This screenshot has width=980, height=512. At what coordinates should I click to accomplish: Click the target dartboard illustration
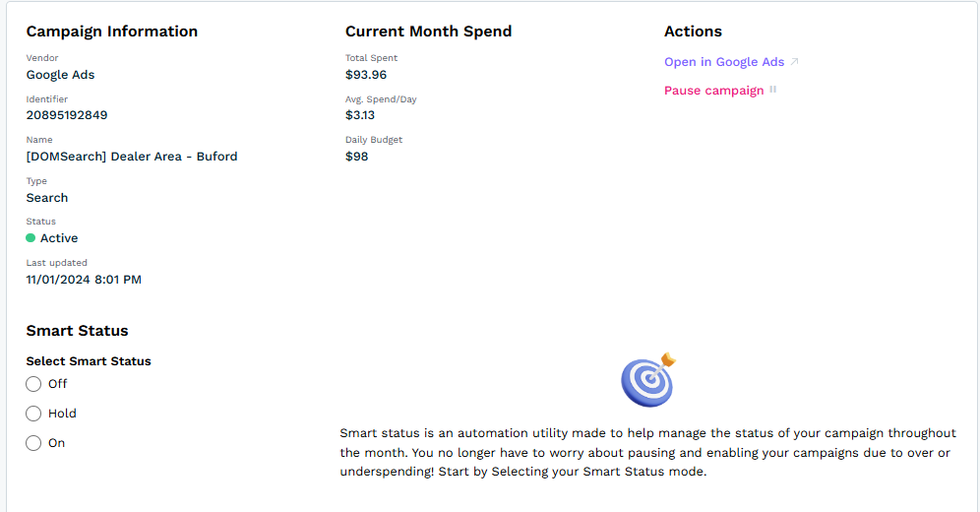(x=648, y=380)
